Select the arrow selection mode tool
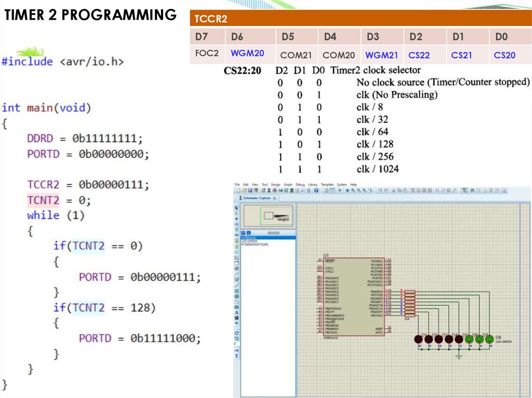Viewport: 532px width, 398px height. coord(237,208)
